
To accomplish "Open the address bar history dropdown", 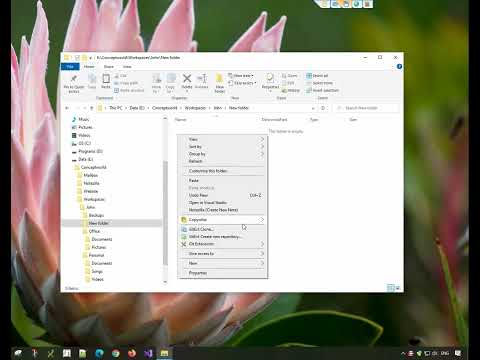I will (x=313, y=108).
